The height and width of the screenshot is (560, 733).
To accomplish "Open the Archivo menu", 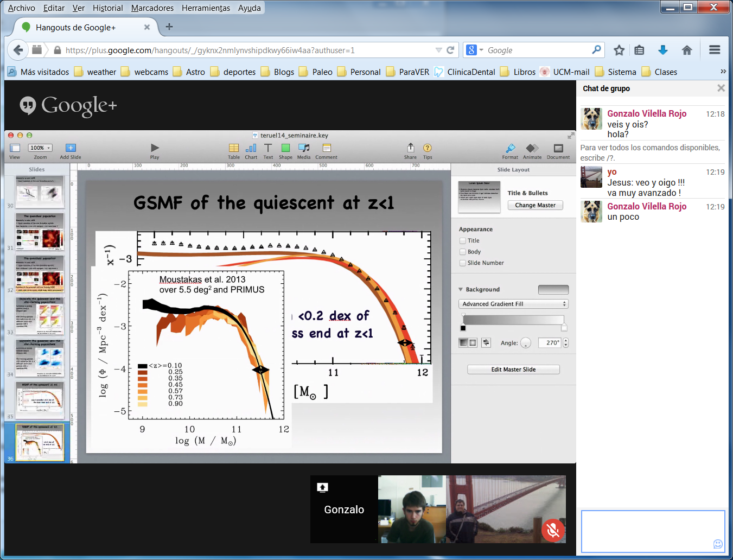I will click(22, 8).
